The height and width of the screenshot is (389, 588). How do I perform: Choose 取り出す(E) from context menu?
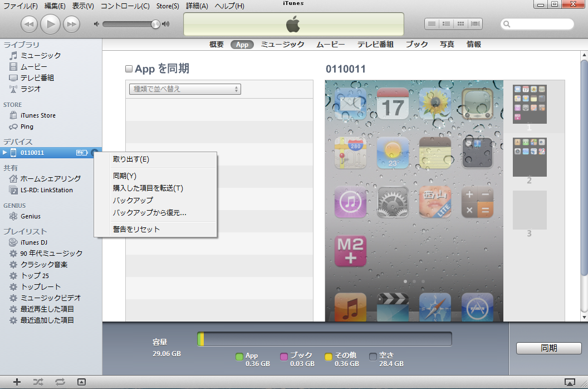click(155, 159)
